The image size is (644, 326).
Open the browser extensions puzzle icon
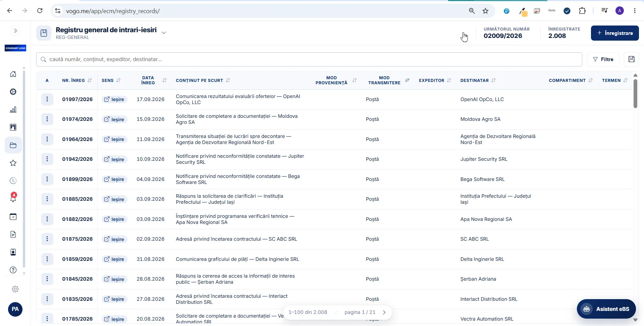click(x=582, y=11)
